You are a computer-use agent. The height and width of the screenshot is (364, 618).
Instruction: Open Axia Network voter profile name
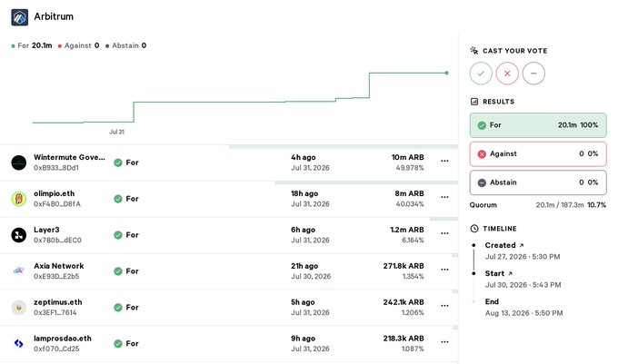(59, 266)
